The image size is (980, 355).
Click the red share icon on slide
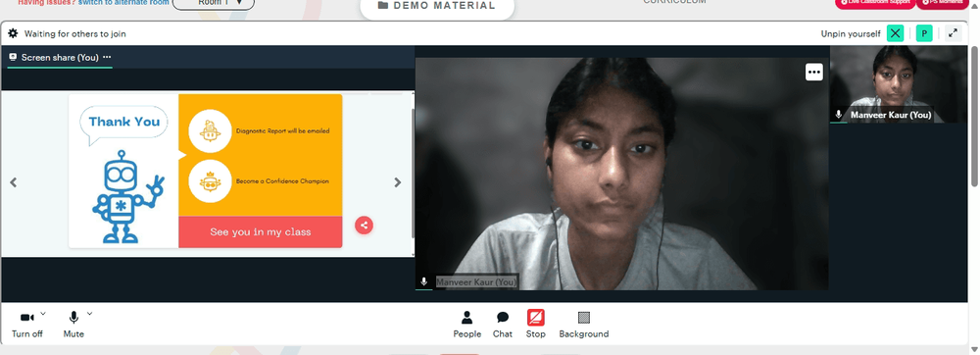(365, 225)
